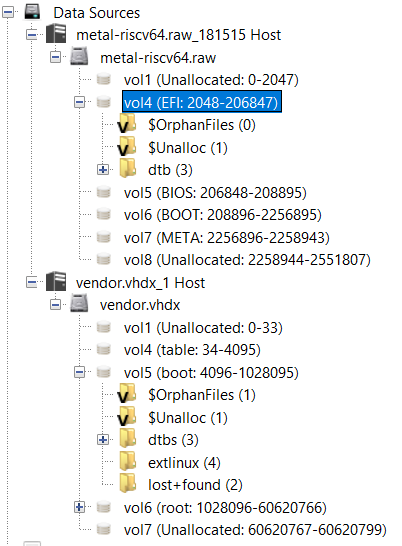Click the vol8 Unallocated volume icon

pyautogui.click(x=104, y=259)
